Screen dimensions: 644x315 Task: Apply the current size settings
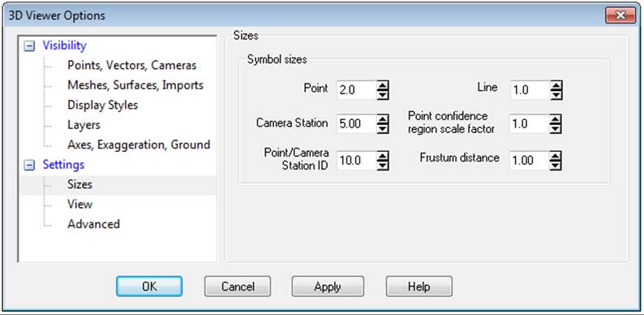pos(328,287)
